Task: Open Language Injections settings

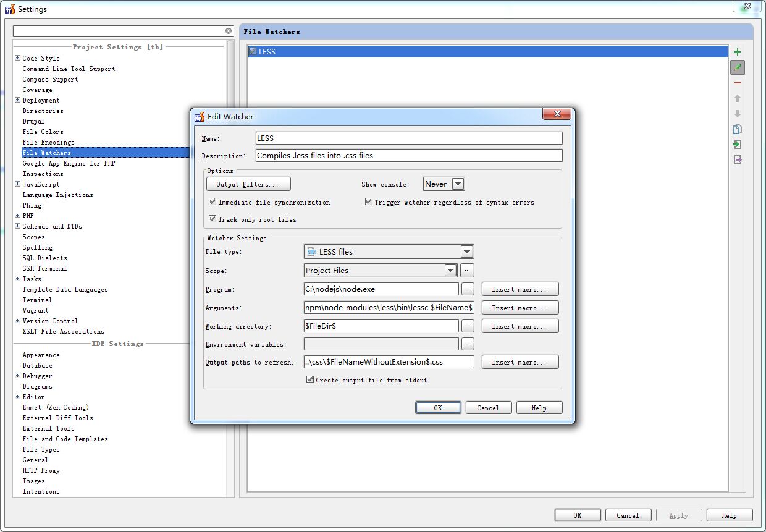Action: 57,195
